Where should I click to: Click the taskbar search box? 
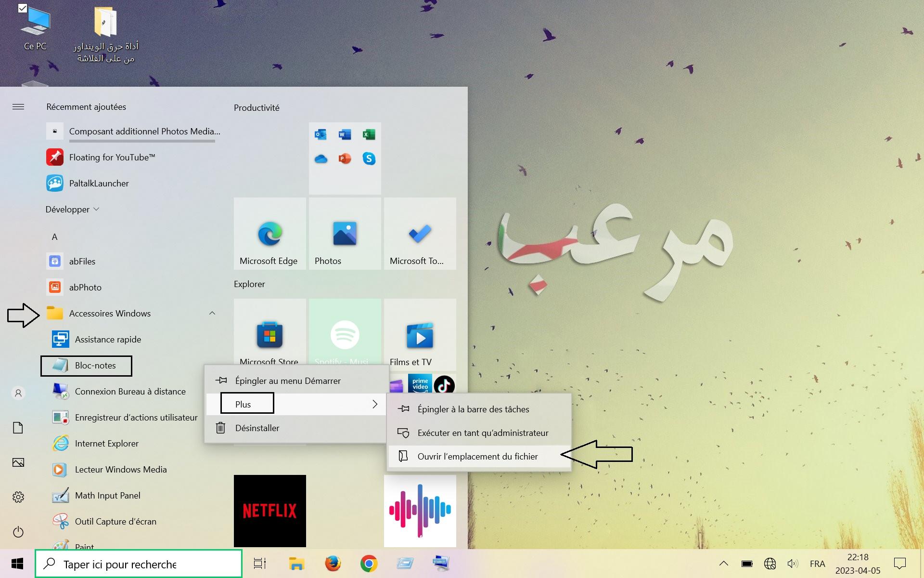coord(139,564)
